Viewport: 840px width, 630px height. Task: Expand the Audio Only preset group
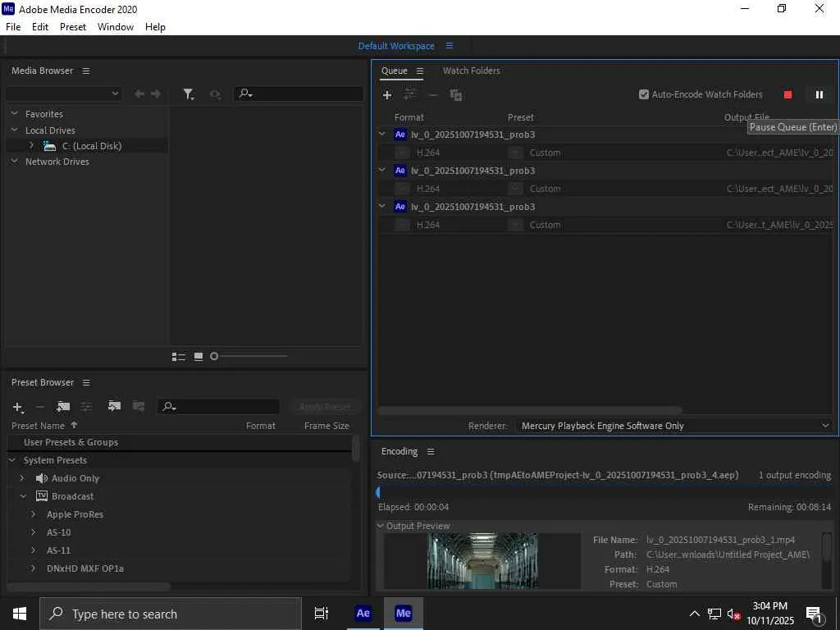coord(22,478)
